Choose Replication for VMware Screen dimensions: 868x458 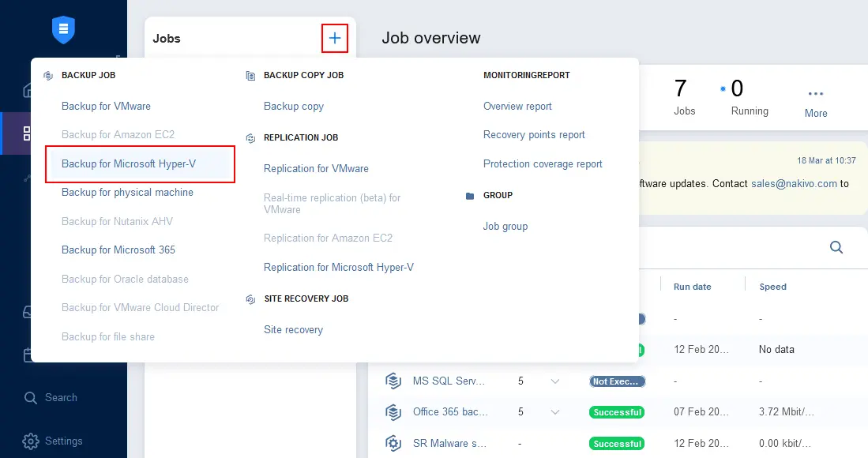click(316, 169)
